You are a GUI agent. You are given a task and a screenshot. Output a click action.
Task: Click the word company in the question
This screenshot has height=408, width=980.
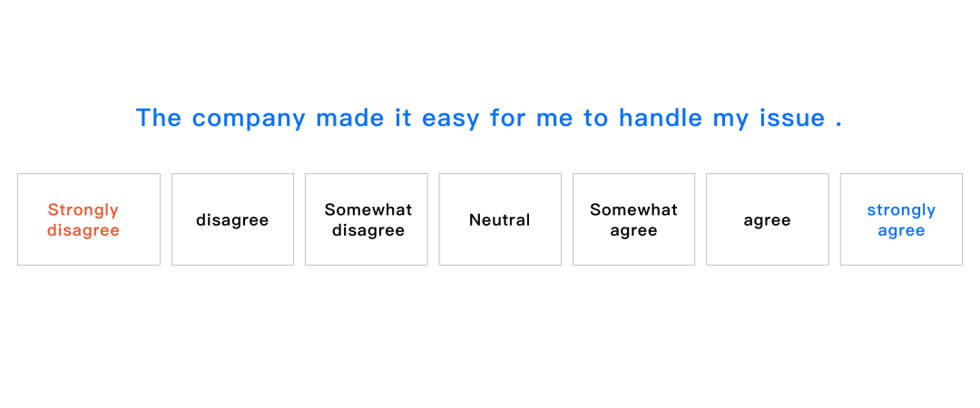249,119
